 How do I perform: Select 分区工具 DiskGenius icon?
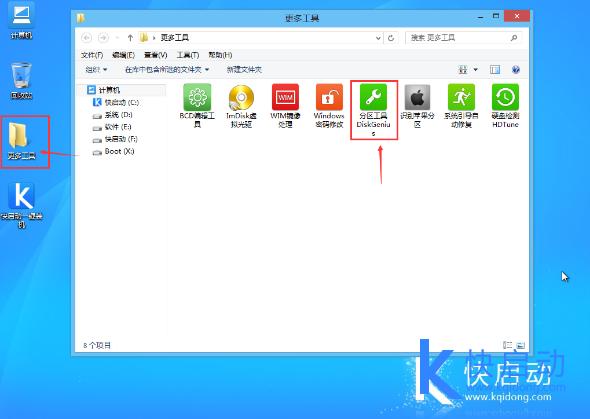click(x=373, y=110)
